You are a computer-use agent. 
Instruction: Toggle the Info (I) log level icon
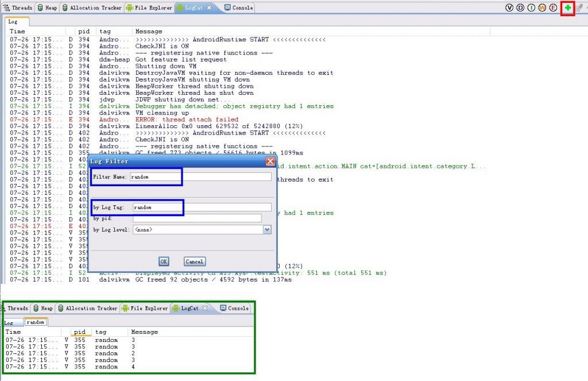point(531,8)
